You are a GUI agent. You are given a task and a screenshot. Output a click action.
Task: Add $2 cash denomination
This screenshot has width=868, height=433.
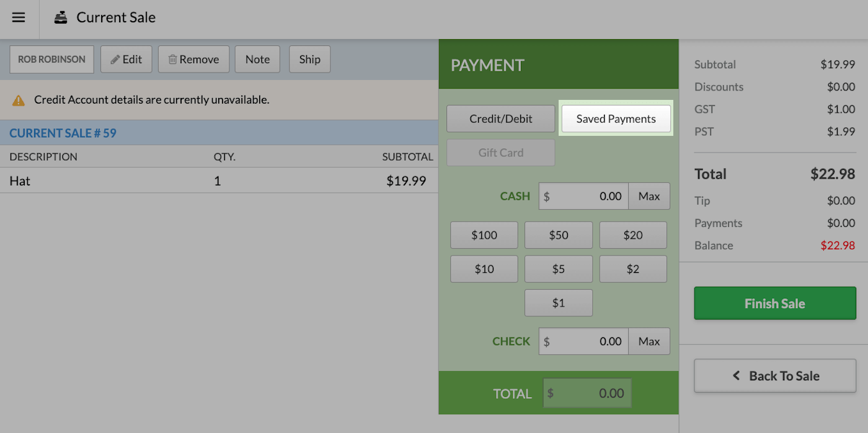coord(633,269)
